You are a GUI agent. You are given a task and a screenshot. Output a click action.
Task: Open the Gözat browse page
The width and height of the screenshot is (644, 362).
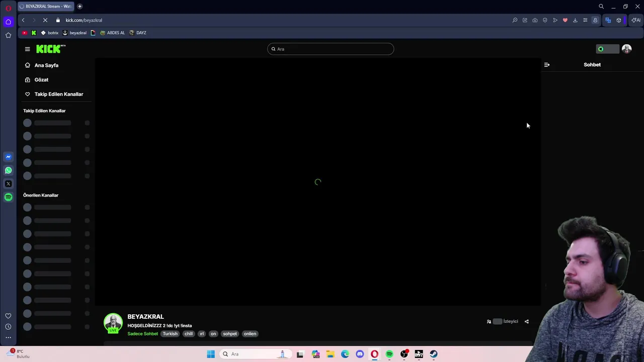pyautogui.click(x=41, y=79)
